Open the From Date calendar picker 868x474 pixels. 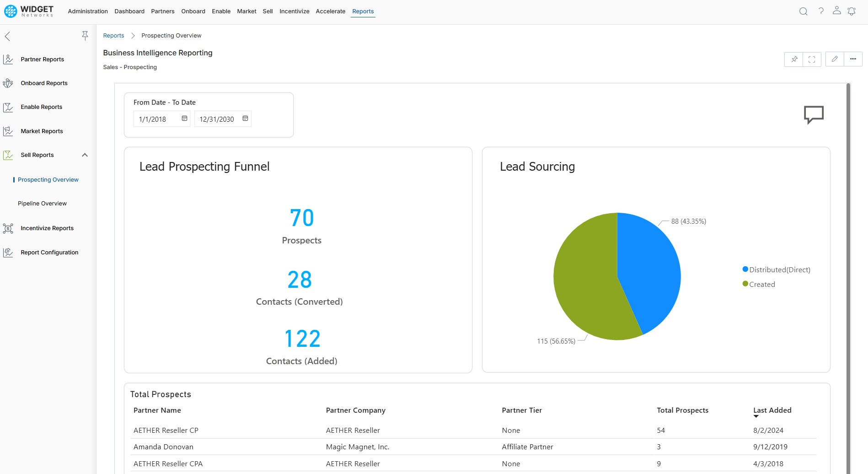[x=184, y=119]
